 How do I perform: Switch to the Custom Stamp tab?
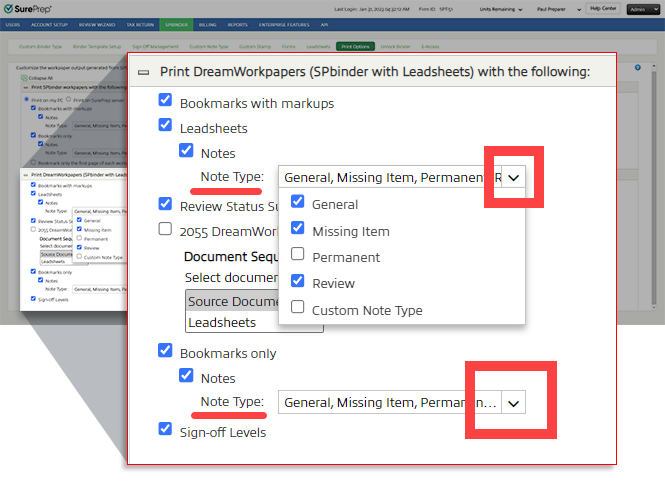tap(255, 47)
